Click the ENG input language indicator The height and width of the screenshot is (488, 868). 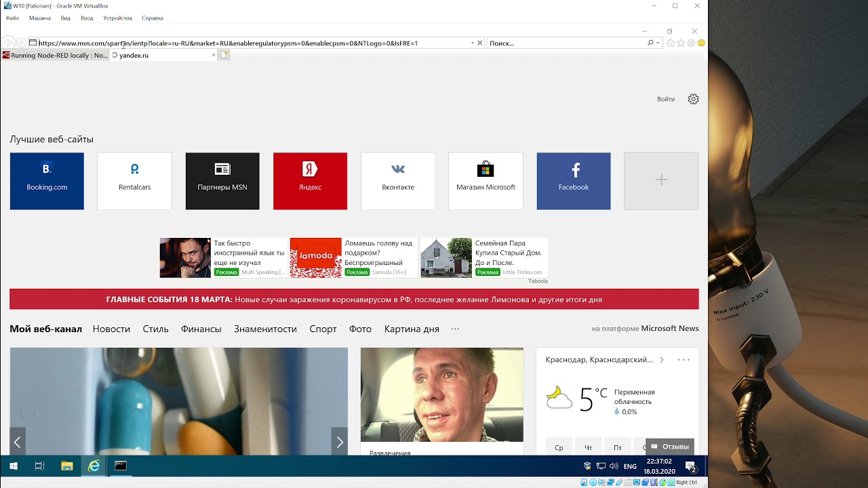point(630,466)
